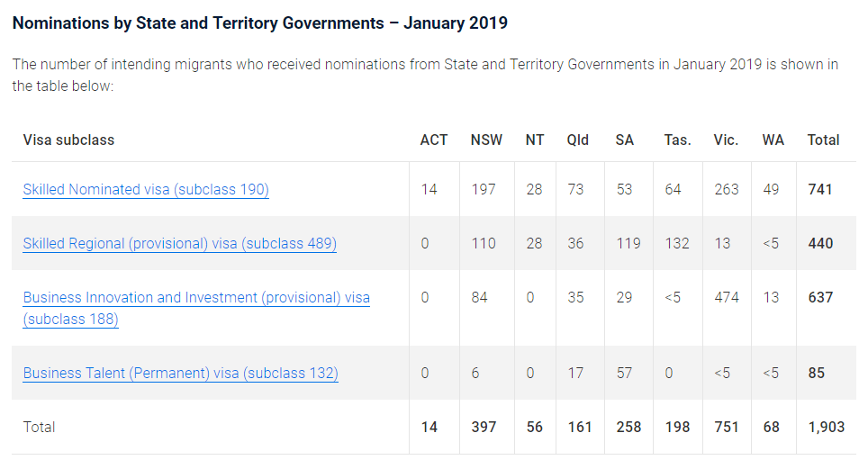Select the NT column header
This screenshot has width=868, height=460.
pyautogui.click(x=535, y=140)
